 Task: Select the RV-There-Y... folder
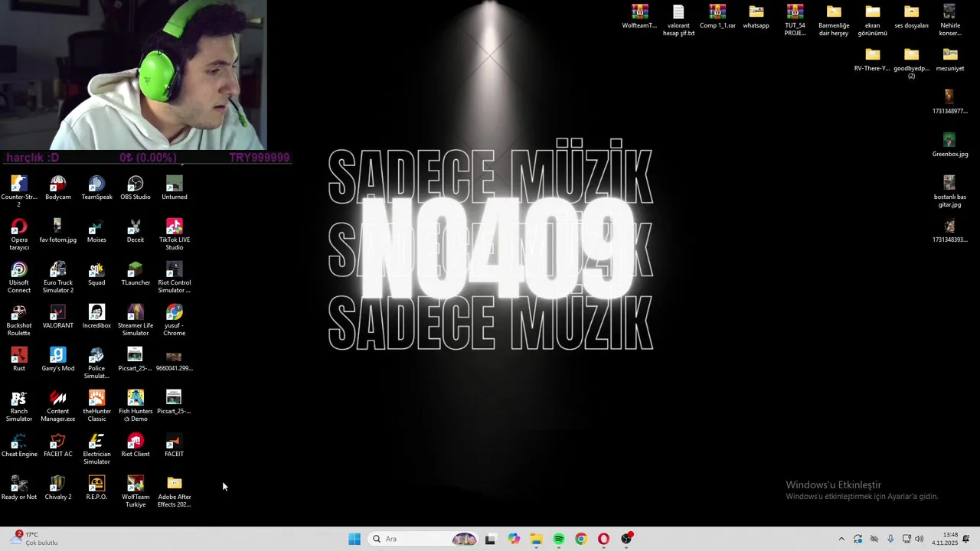pos(873,60)
